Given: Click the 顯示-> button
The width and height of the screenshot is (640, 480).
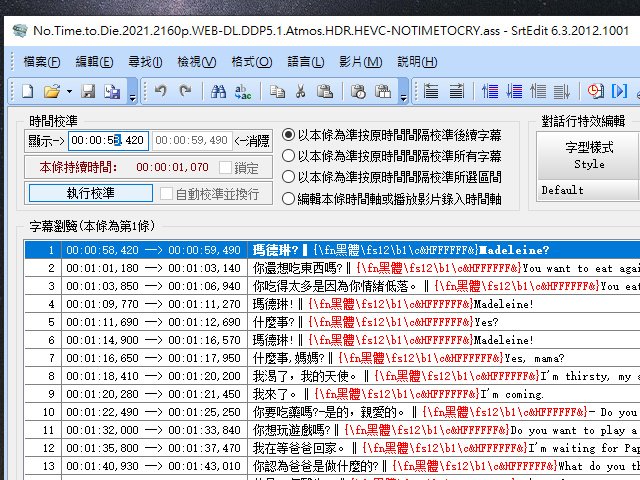Looking at the screenshot, I should pyautogui.click(x=46, y=141).
